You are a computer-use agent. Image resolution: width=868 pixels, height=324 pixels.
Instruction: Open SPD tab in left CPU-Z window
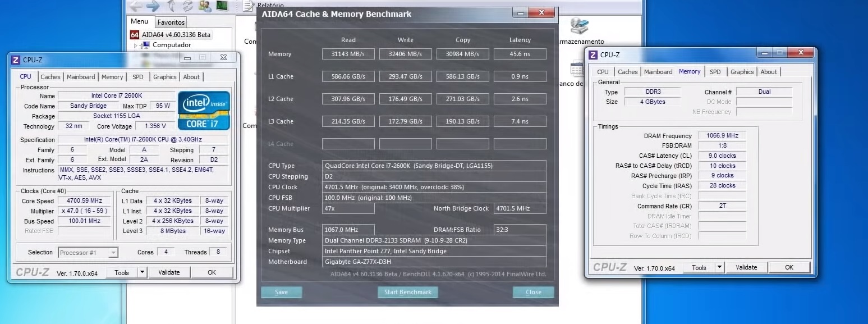point(138,77)
